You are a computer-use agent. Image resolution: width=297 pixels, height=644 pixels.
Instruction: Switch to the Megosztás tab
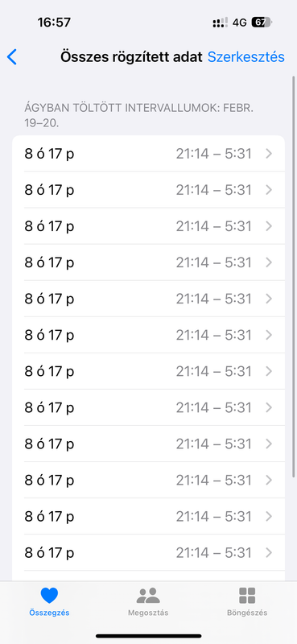(x=148, y=601)
